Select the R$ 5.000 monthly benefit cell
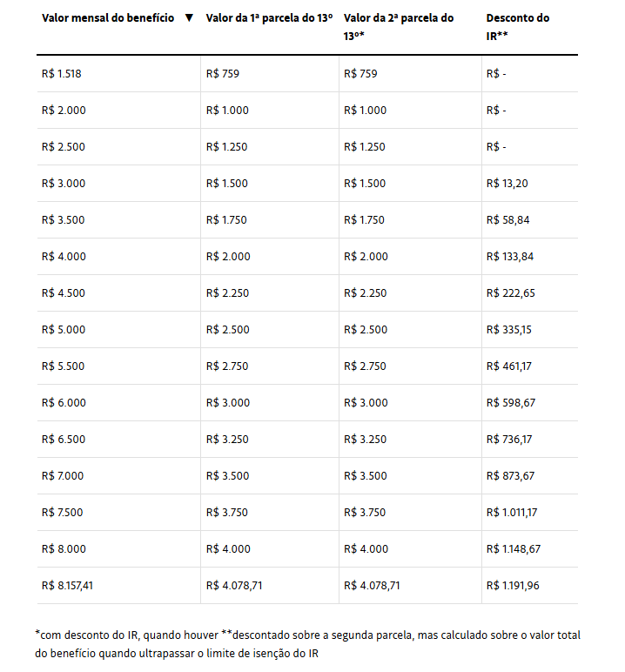The height and width of the screenshot is (672, 625). (64, 330)
